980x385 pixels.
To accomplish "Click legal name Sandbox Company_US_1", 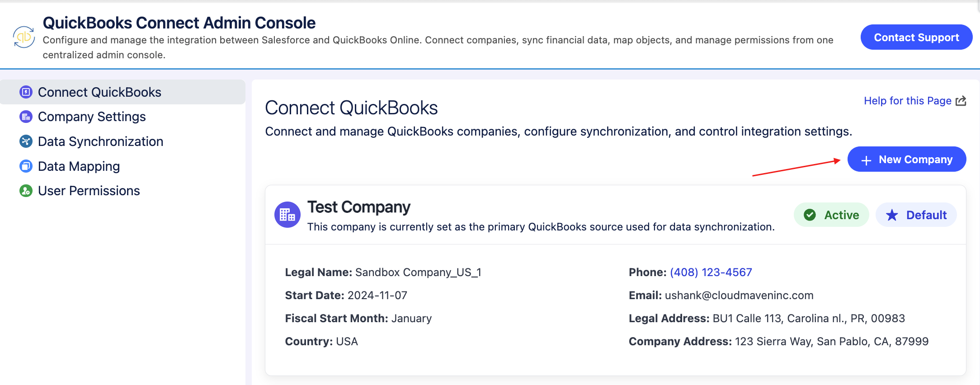I will pos(418,272).
